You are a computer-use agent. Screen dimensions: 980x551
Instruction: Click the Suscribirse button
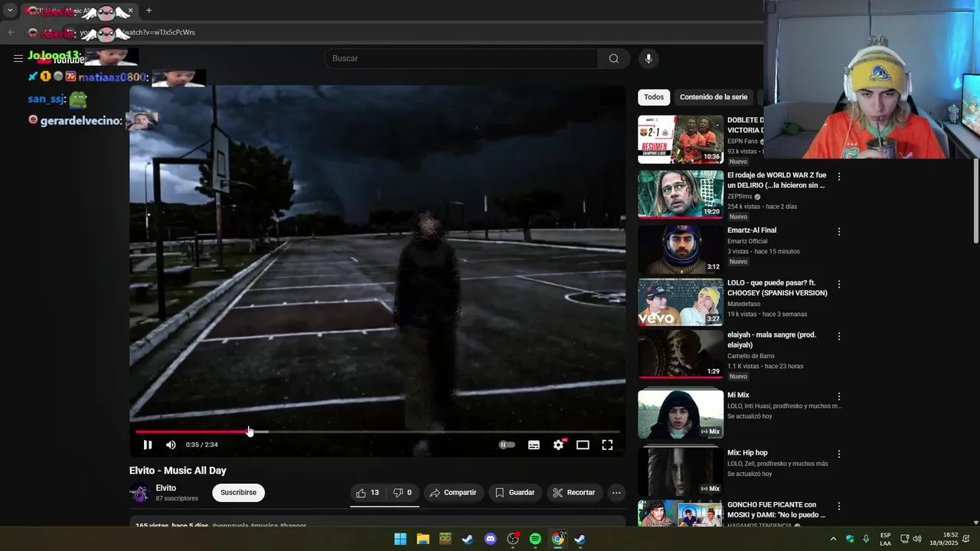pos(238,493)
